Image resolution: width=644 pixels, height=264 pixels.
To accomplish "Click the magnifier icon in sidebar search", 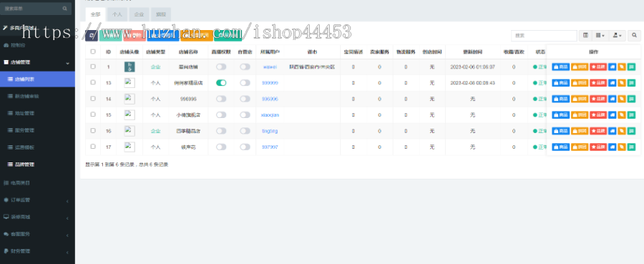I will (65, 9).
